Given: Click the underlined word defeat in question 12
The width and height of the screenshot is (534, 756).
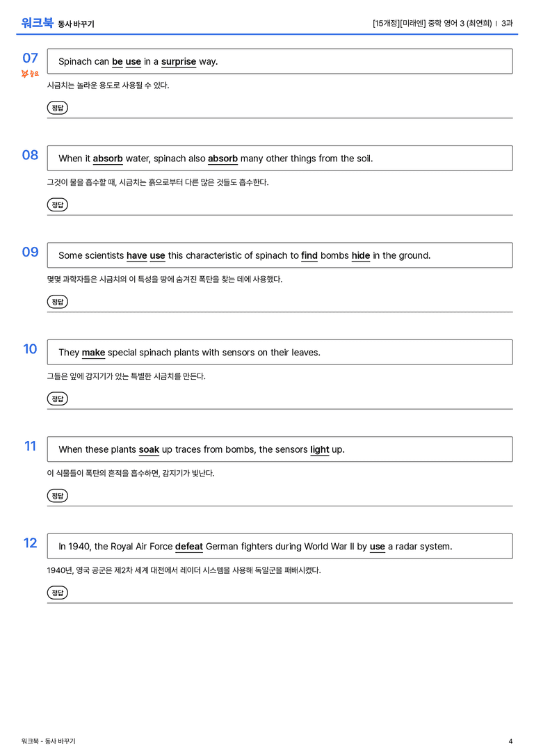Looking at the screenshot, I should click(x=189, y=546).
